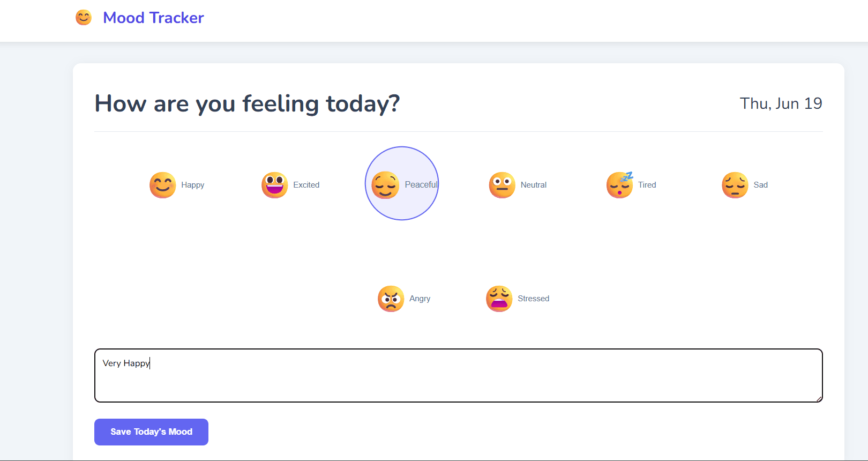Click the Neutral mood label text

click(x=533, y=185)
